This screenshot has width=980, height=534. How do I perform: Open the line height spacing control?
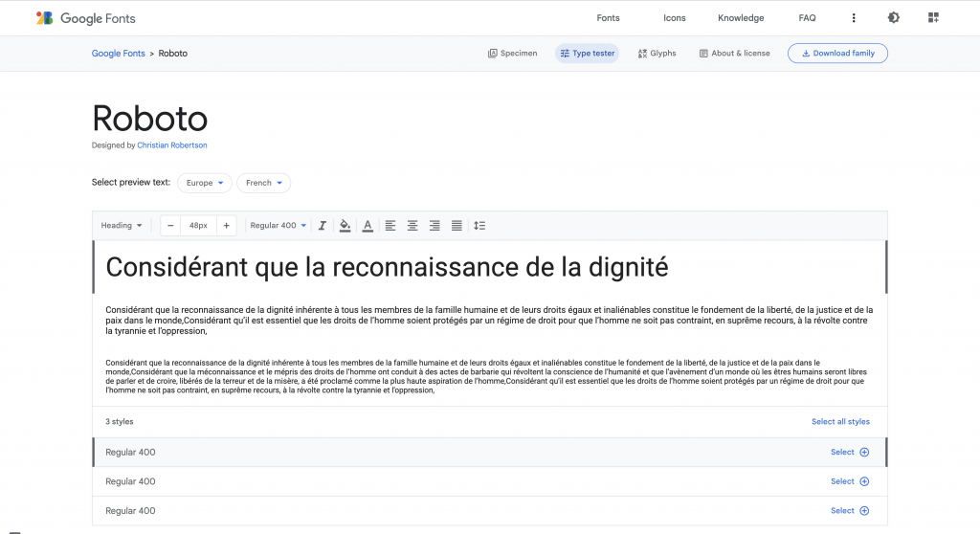[479, 226]
